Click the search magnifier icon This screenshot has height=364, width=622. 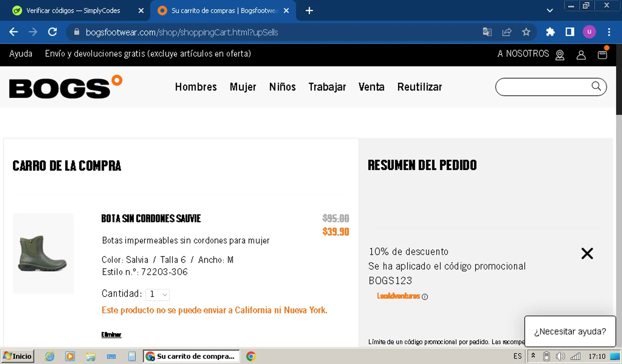pos(596,86)
